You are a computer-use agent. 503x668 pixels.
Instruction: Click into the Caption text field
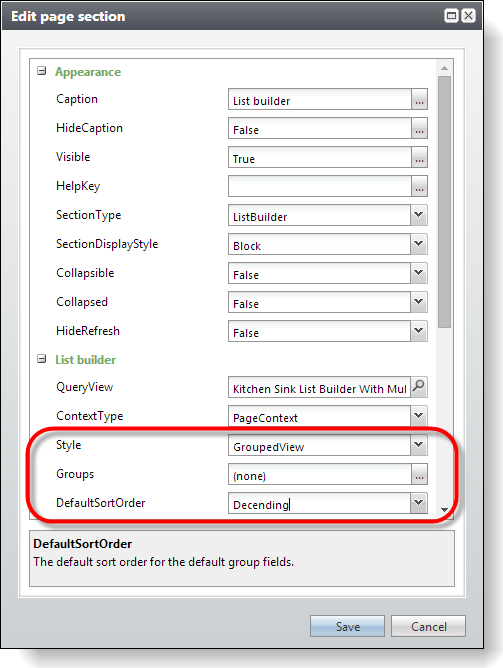[x=320, y=99]
